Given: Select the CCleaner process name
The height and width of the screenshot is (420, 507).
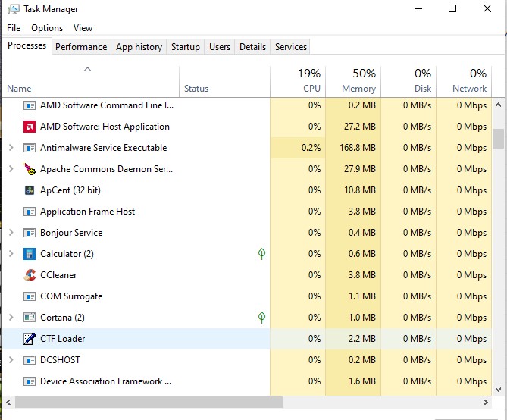Looking at the screenshot, I should click(x=58, y=275).
